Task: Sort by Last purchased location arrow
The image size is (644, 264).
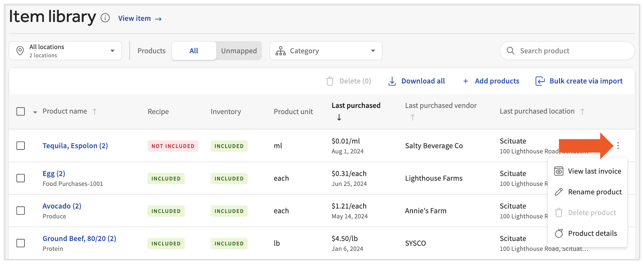Action: [582, 112]
